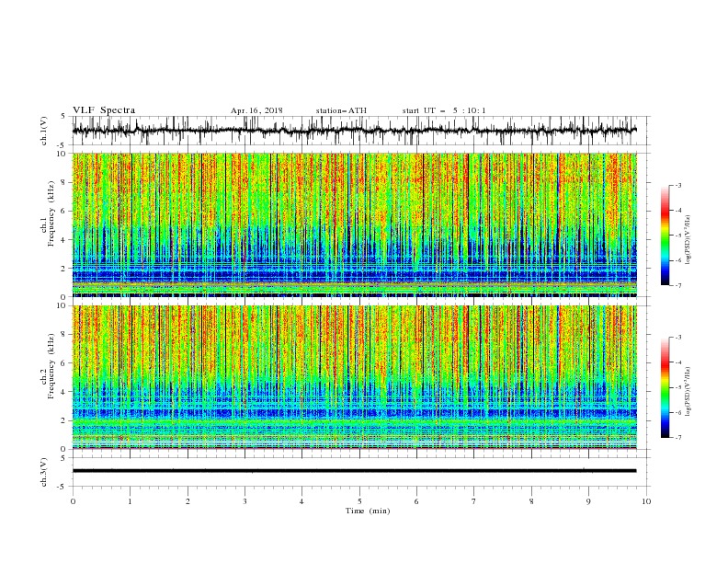This screenshot has height=563, width=728.
Task: Click time axis tick label '10'
Action: pyautogui.click(x=646, y=501)
